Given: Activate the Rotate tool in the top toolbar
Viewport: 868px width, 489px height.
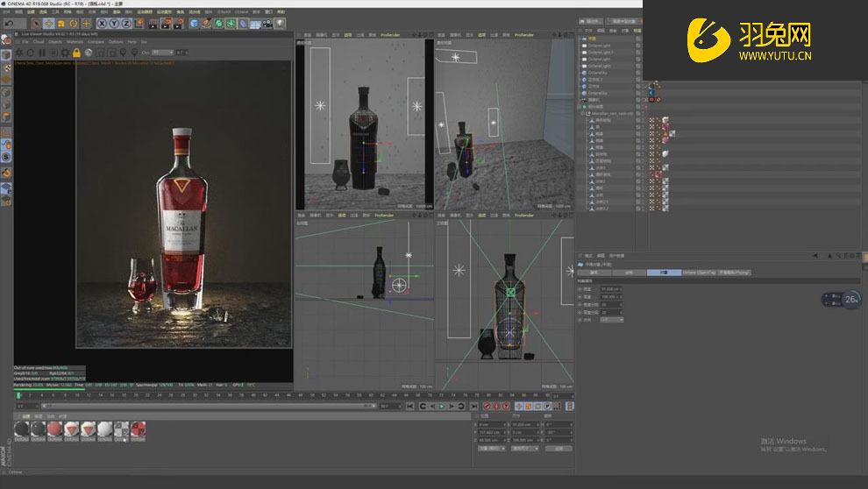Looking at the screenshot, I should click(x=73, y=24).
